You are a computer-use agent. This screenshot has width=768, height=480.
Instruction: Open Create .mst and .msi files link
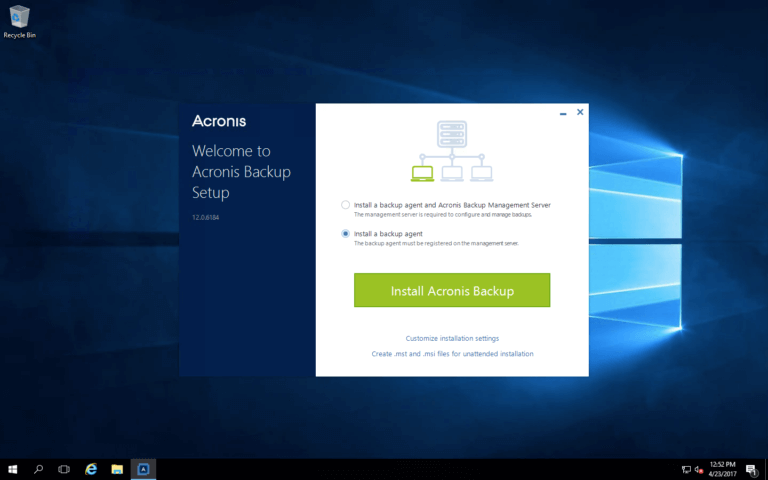coord(452,354)
